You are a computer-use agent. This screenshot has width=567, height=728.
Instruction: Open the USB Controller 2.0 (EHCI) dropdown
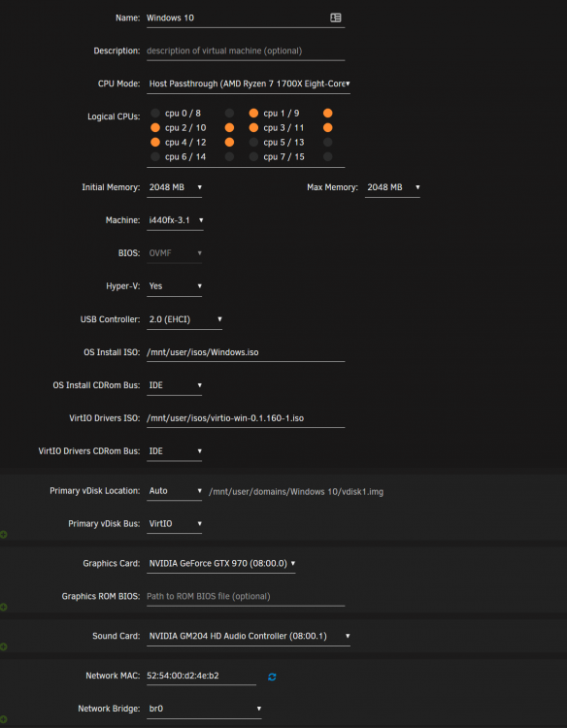pyautogui.click(x=184, y=319)
